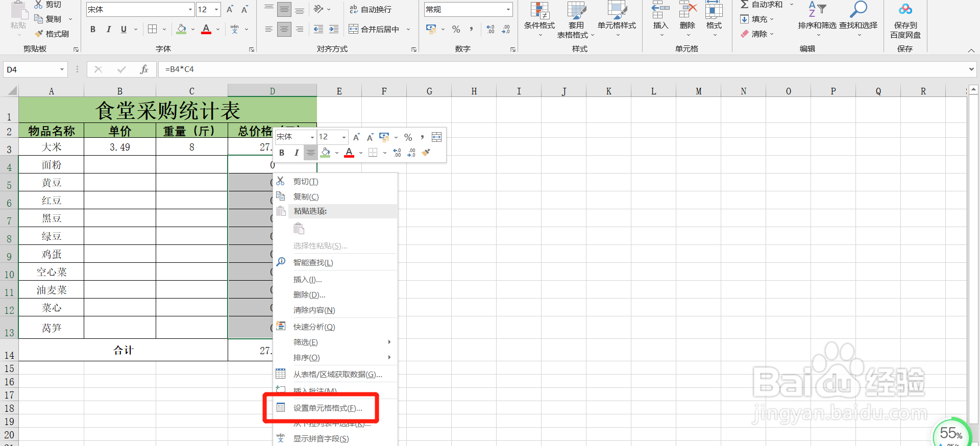The height and width of the screenshot is (446, 980).
Task: Expand Merge & Center (合并后居中) dropdown arrow
Action: coord(408,29)
